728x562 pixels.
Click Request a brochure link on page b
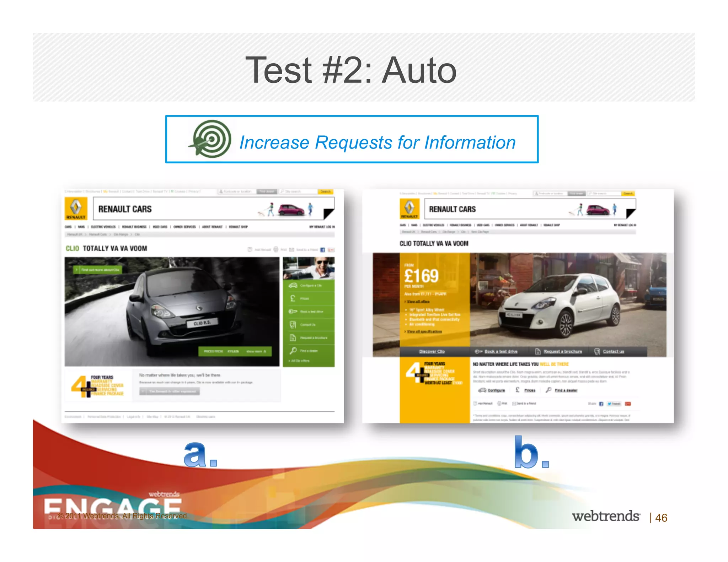click(563, 351)
